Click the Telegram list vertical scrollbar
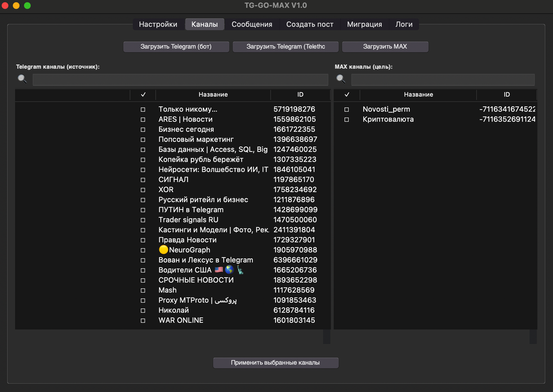The image size is (553, 392). coord(327,337)
